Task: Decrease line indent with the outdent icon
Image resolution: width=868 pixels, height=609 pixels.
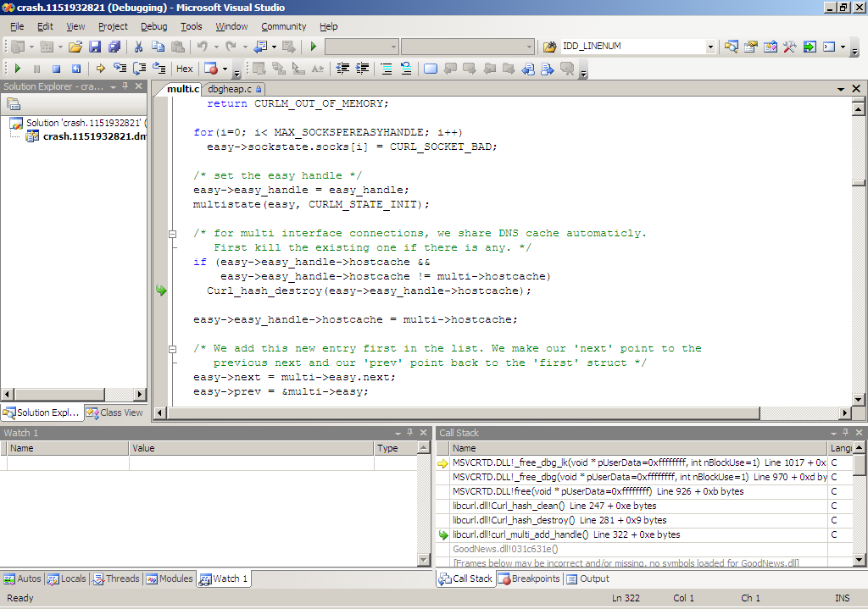Action: point(342,69)
